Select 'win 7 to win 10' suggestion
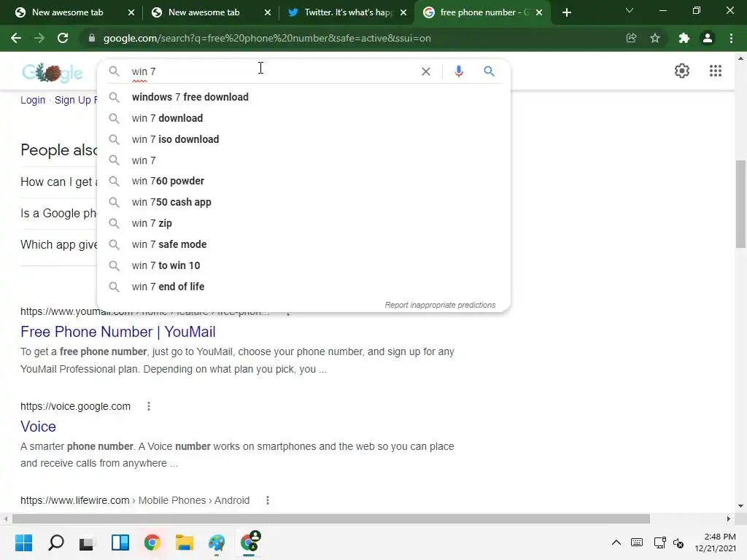Screen dimensions: 747x560 tap(303, 265)
